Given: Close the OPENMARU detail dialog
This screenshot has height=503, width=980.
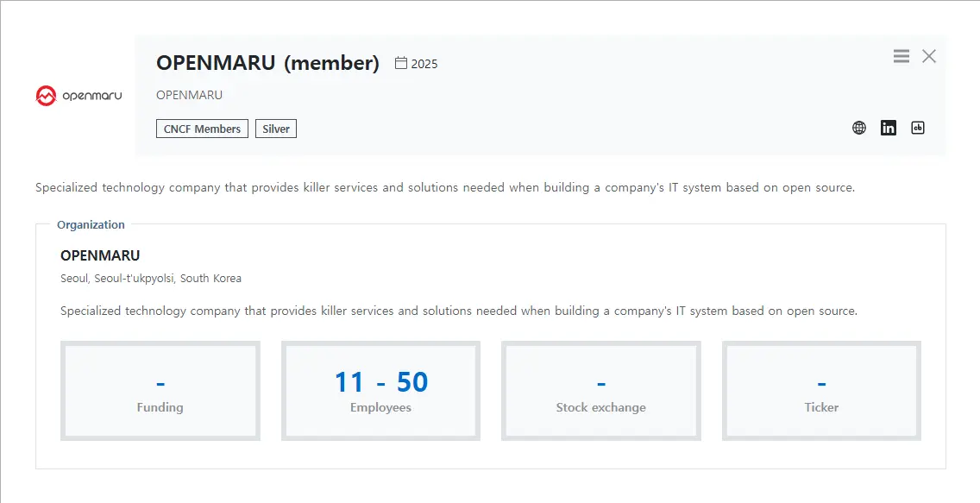Looking at the screenshot, I should (x=929, y=56).
